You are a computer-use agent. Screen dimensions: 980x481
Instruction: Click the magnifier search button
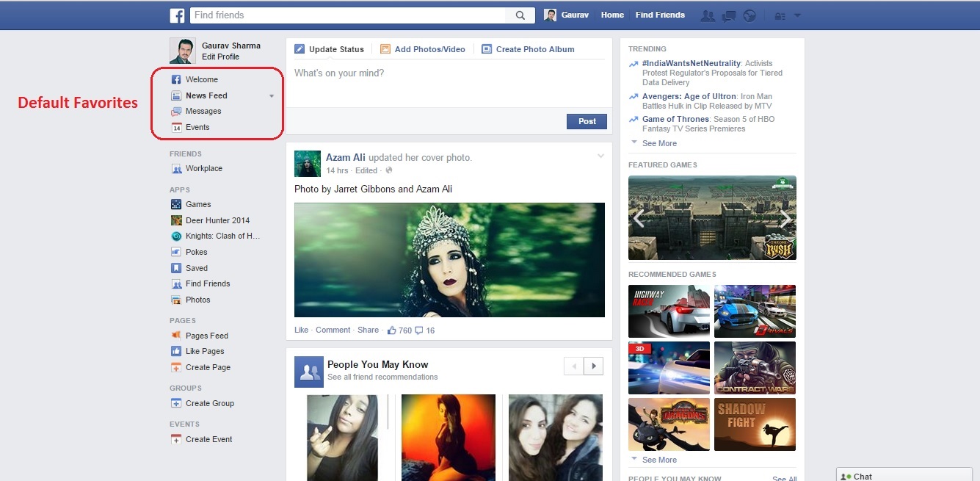pos(520,15)
